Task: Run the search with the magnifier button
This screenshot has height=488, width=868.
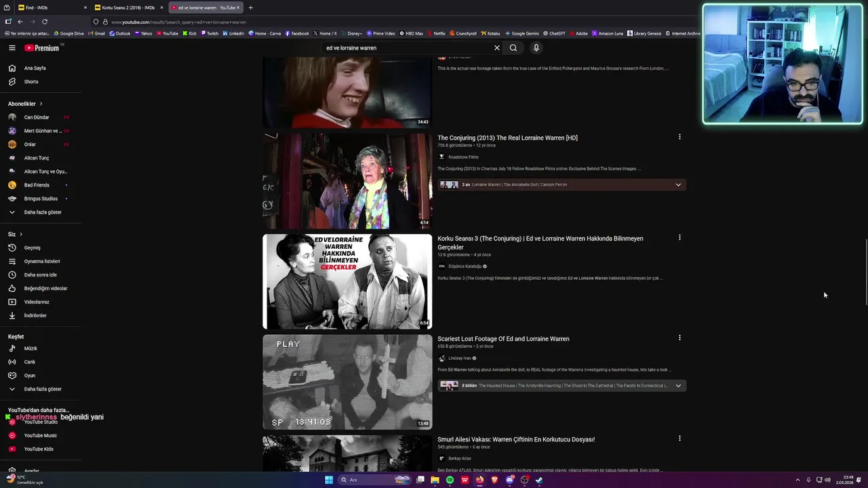Action: pos(513,48)
